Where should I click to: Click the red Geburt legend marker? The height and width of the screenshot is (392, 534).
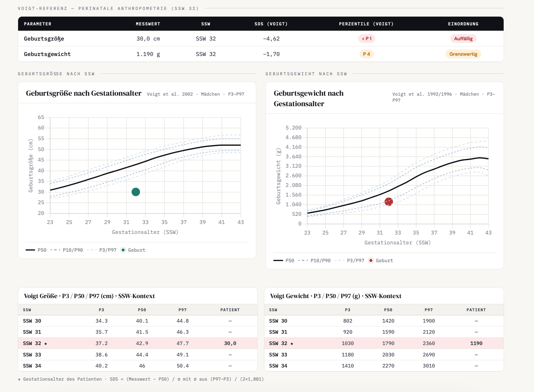tap(371, 260)
